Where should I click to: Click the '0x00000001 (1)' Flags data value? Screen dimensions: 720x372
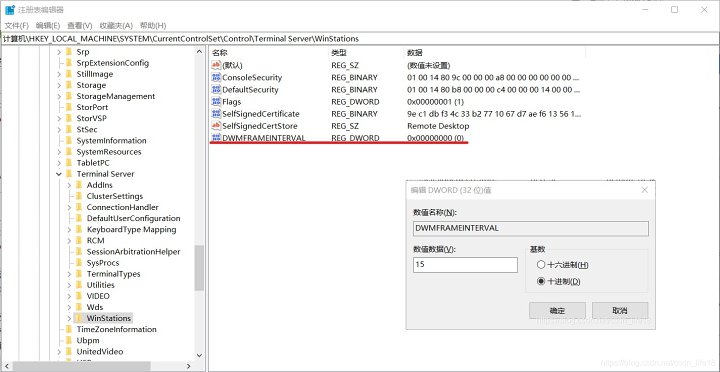(x=435, y=101)
